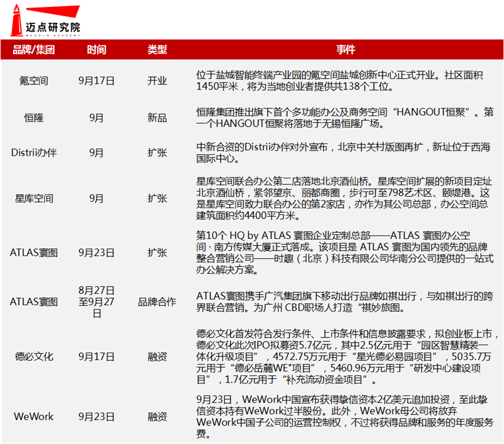
Task: Select the Distrii办伴 brand cell
Action: click(34, 152)
